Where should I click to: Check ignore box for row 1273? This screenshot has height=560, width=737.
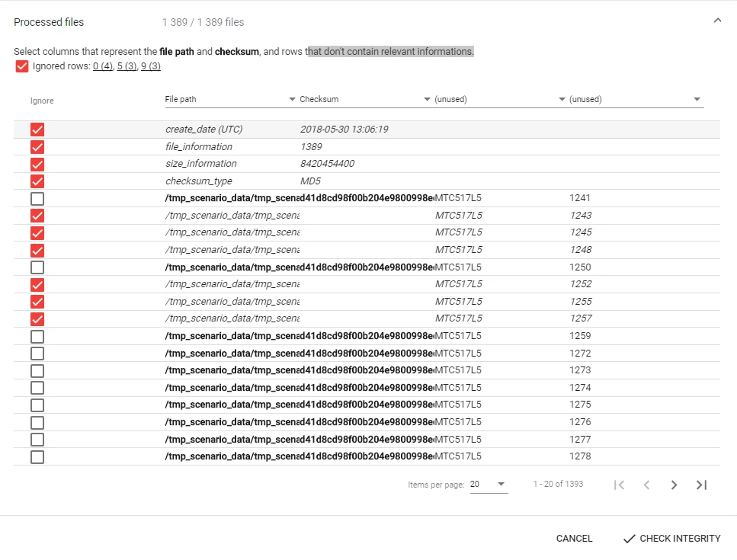tap(37, 371)
